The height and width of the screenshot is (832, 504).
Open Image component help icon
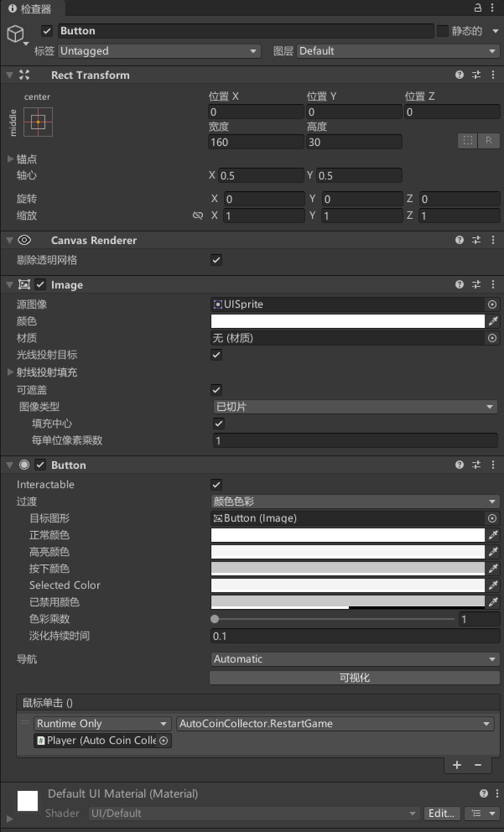coord(460,285)
